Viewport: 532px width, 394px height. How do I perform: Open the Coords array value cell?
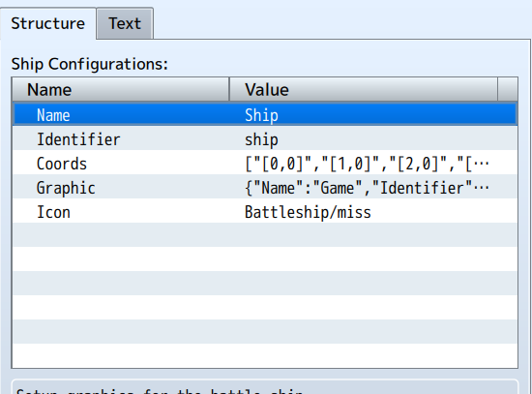[x=367, y=164]
